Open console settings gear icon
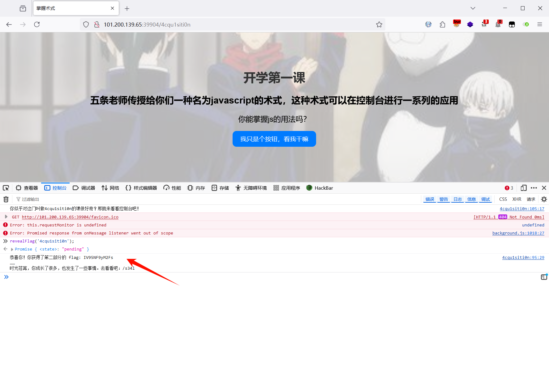This screenshot has height=392, width=549. 544,199
